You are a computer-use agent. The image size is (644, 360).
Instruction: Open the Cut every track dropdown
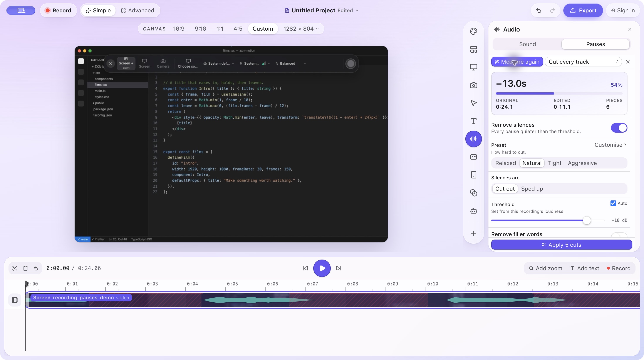(584, 62)
